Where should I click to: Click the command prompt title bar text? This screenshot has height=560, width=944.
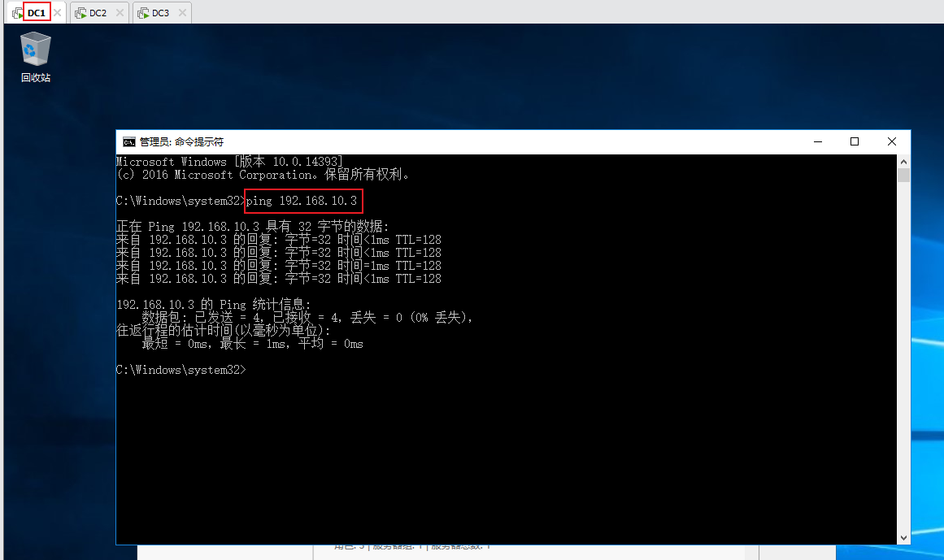coord(181,142)
